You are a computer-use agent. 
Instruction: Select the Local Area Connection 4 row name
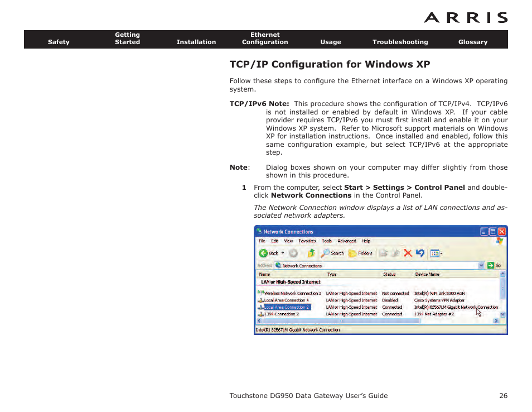click(x=287, y=300)
